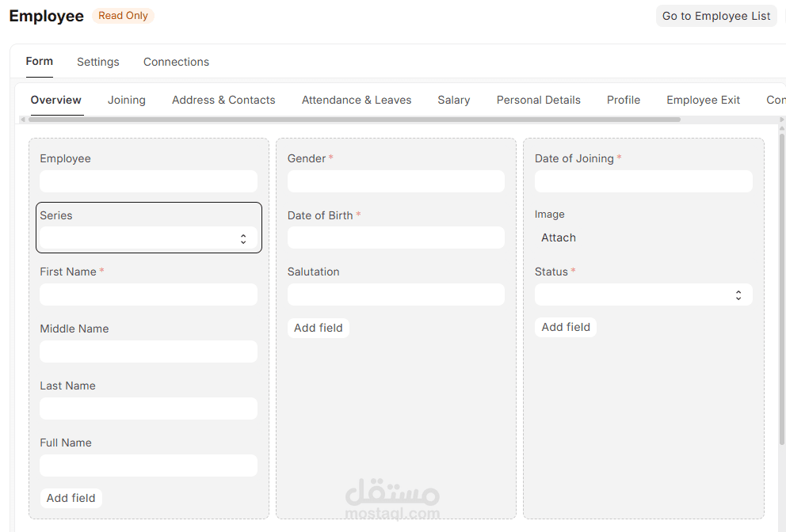Open the Attendance & Leaves tab
786x532 pixels.
(x=357, y=100)
